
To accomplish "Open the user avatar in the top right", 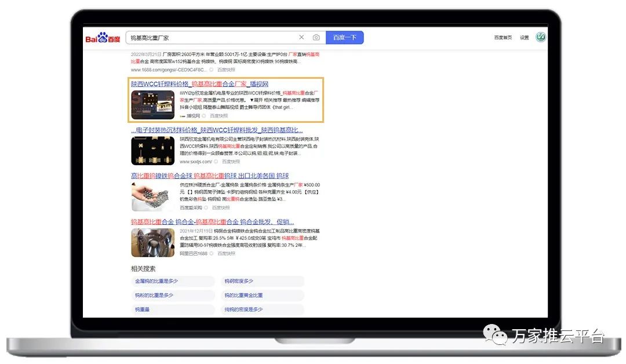I will pyautogui.click(x=541, y=37).
